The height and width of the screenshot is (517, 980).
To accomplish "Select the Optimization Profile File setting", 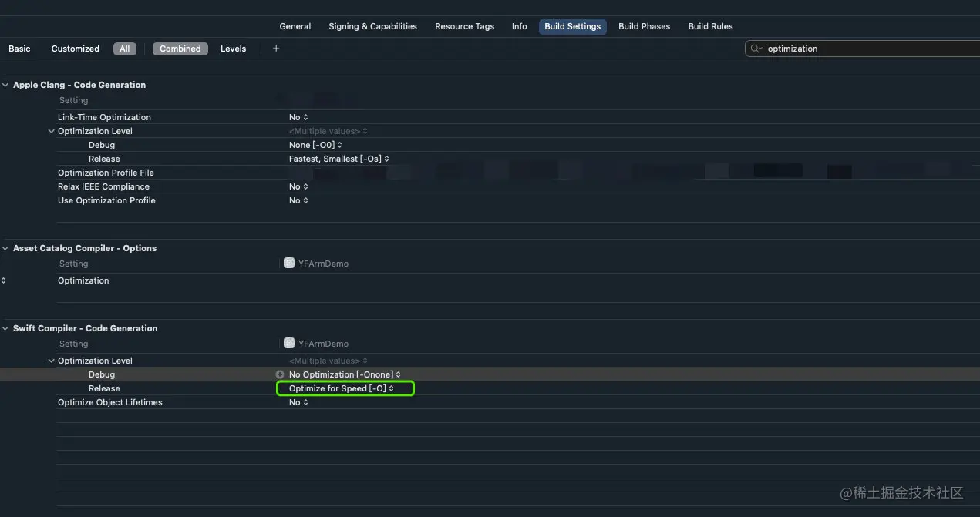I will [x=106, y=173].
